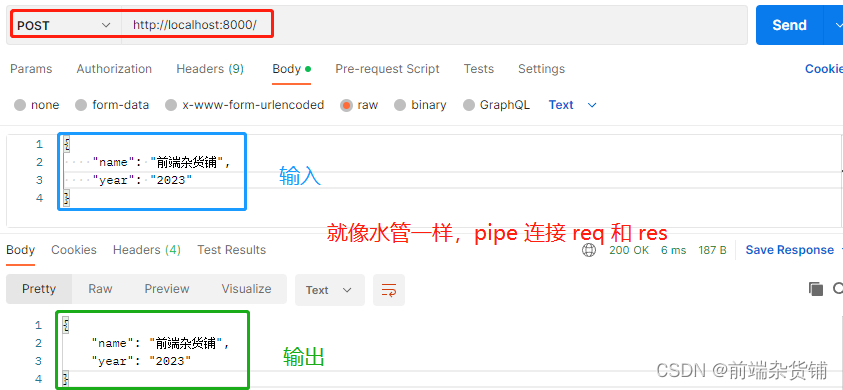Switch to the Visualize view

click(246, 289)
